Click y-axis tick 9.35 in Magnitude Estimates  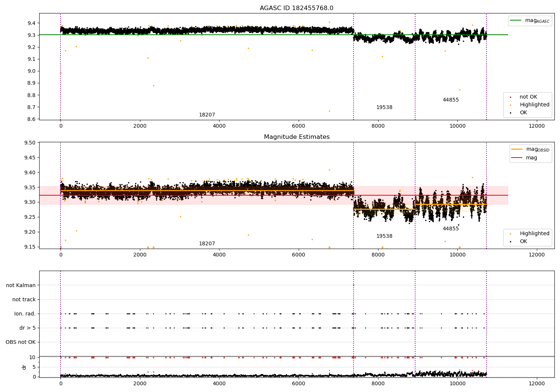tap(30, 187)
